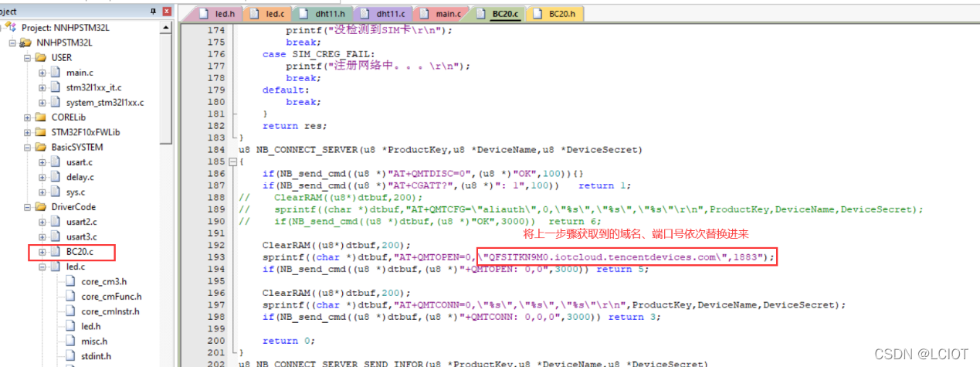Click the 'return res;' statement
This screenshot has height=367, width=980.
[294, 126]
